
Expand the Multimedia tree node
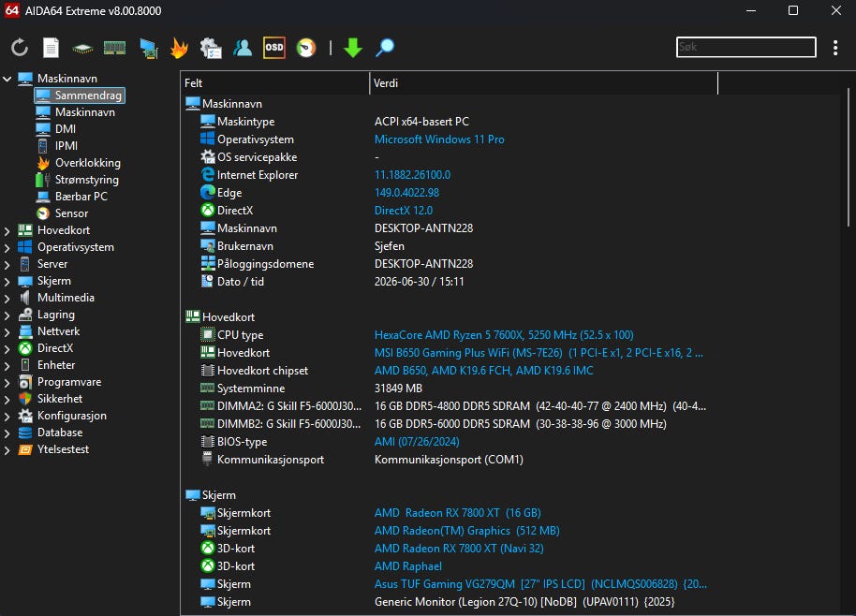click(x=7, y=299)
